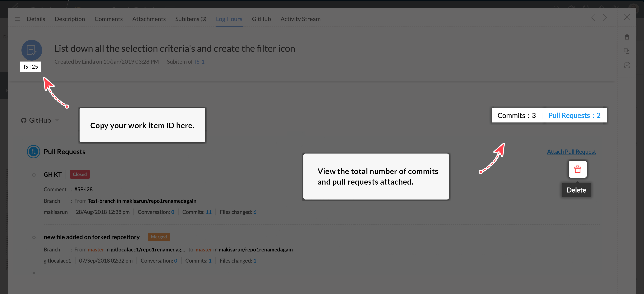Click the red delete trash icon
Screen dimensions: 644x294
click(x=577, y=169)
